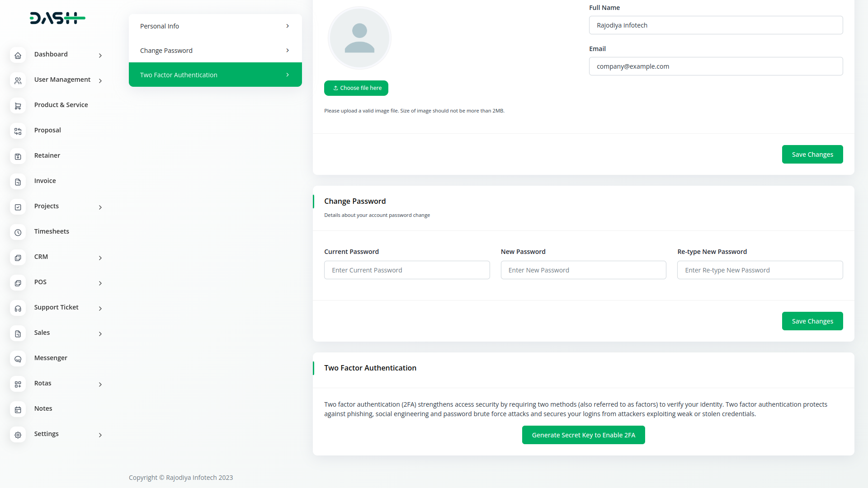
Task: Click the DASH logo
Action: pos(57,18)
